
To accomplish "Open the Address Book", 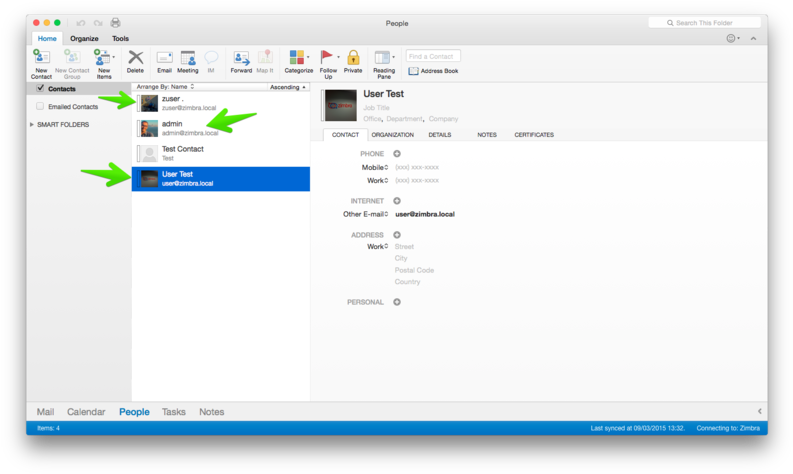I will tap(433, 71).
